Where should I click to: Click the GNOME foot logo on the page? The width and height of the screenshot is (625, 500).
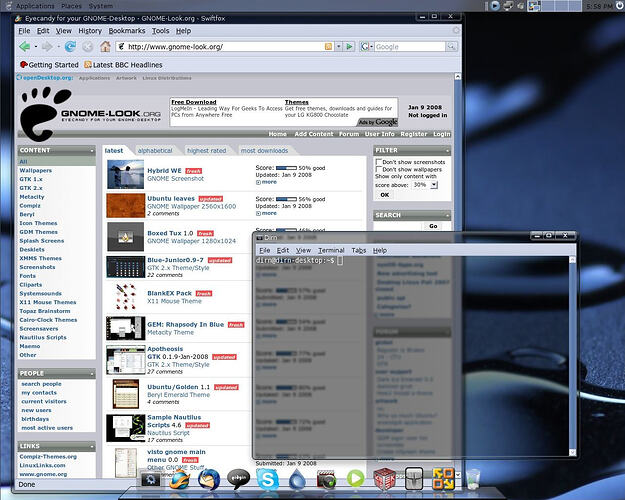point(43,114)
